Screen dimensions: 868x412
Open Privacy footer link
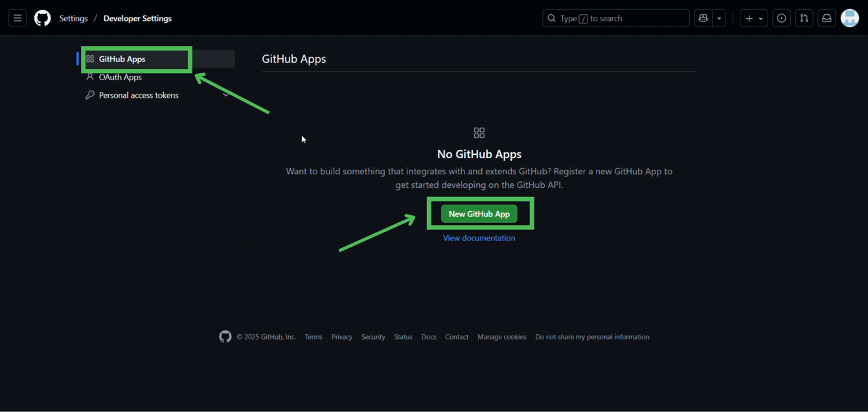[342, 337]
